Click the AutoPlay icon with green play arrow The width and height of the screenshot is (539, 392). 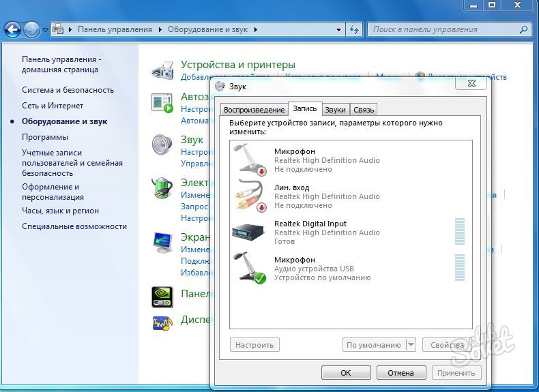click(162, 103)
